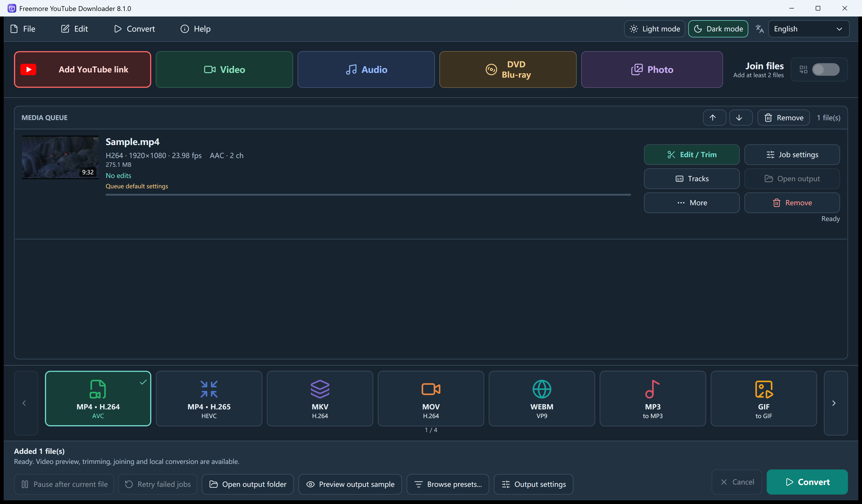Remove selected from media queue header

click(x=783, y=118)
